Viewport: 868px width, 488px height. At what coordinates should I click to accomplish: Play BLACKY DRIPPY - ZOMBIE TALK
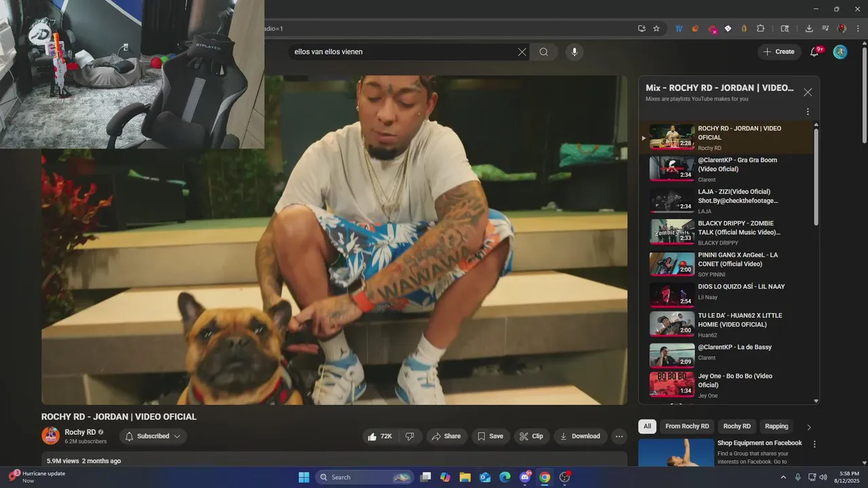(726, 232)
